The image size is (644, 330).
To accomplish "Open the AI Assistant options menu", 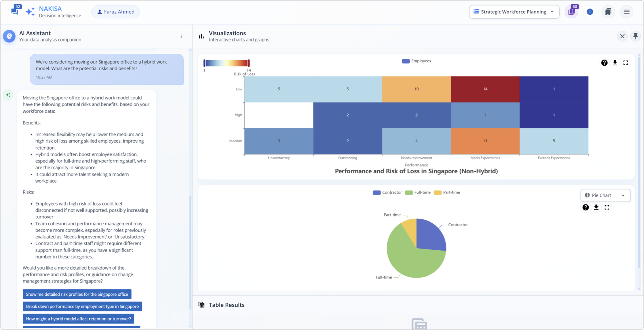I will [x=181, y=36].
